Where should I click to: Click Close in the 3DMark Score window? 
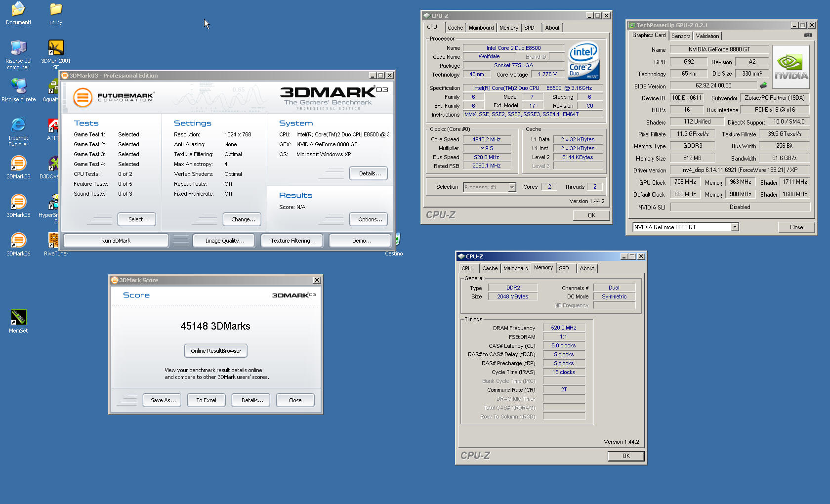pyautogui.click(x=295, y=400)
